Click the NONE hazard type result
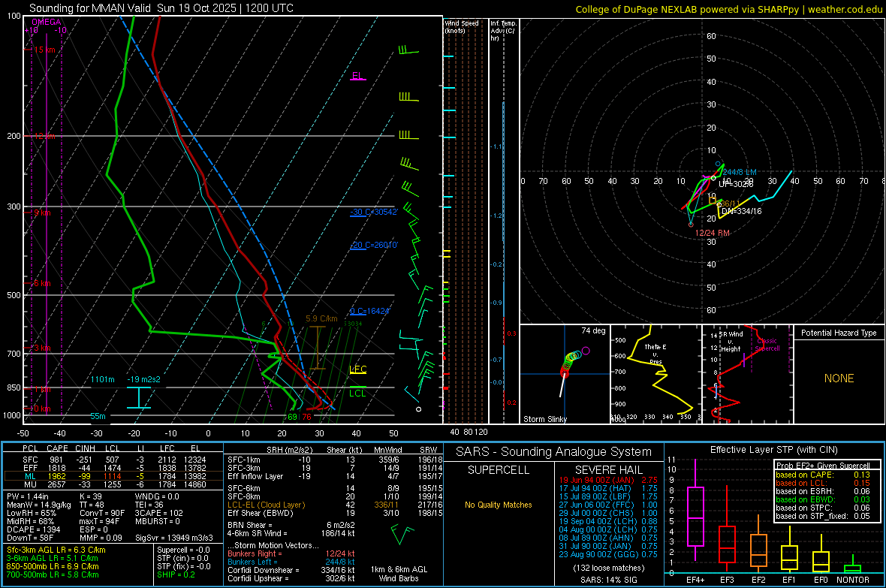 coord(839,378)
